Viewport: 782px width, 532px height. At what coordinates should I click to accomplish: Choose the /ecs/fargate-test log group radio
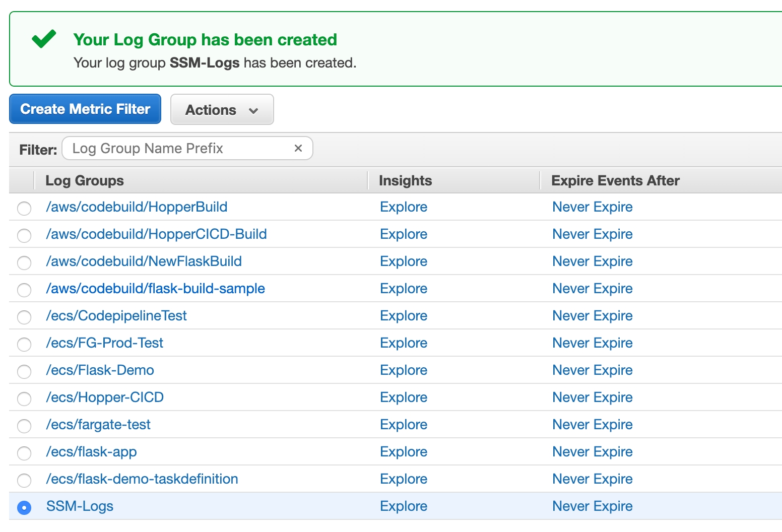pyautogui.click(x=24, y=426)
